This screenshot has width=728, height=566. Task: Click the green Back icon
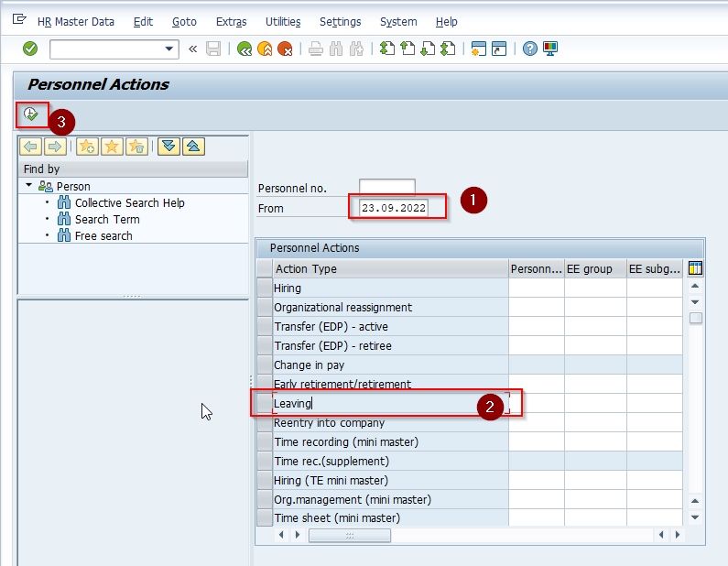pyautogui.click(x=244, y=49)
